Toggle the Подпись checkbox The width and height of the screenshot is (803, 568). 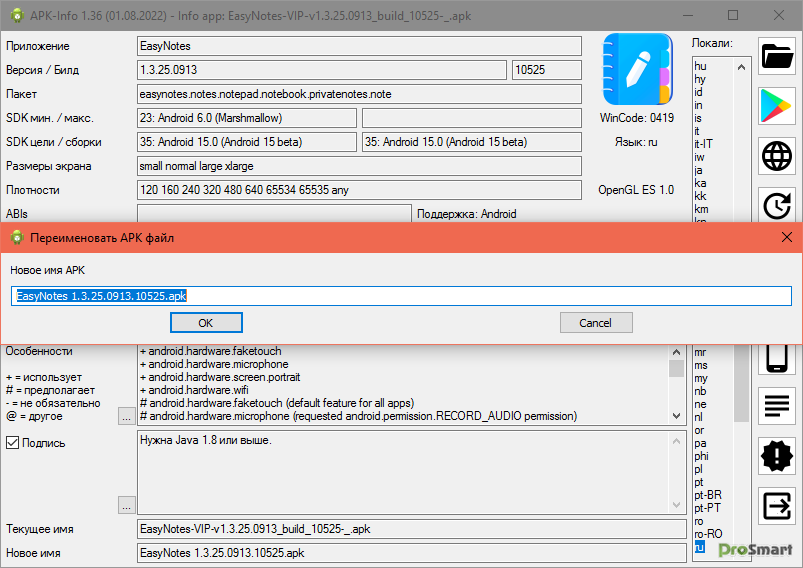13,442
